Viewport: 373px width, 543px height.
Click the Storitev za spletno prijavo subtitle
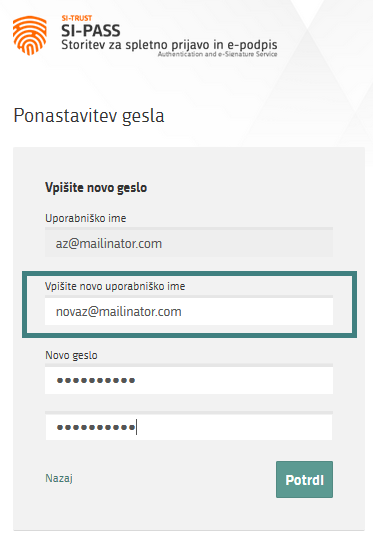(x=169, y=45)
